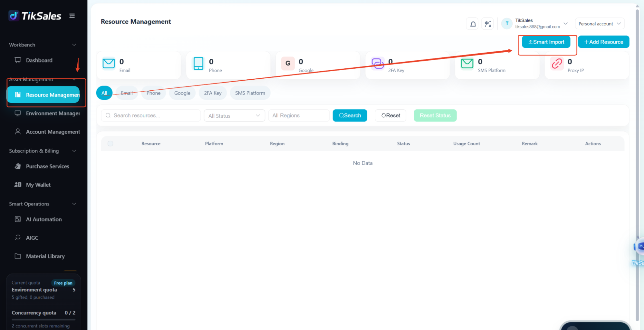Click the Search resources input field
The image size is (644, 330).
click(x=151, y=115)
